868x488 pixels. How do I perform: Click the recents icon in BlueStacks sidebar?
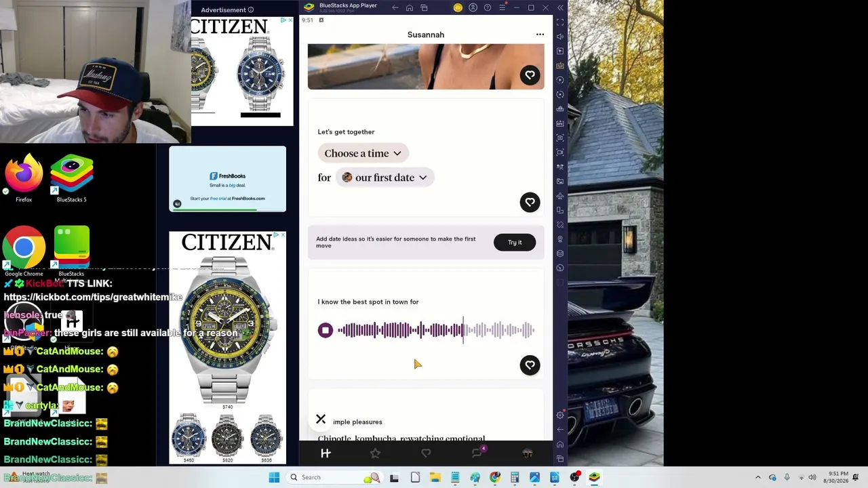[x=560, y=459]
